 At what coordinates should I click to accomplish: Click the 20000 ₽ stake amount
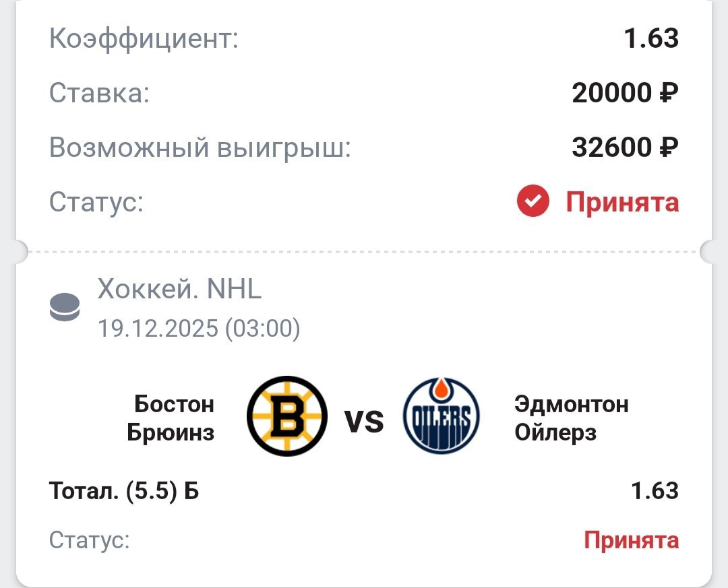click(x=625, y=94)
